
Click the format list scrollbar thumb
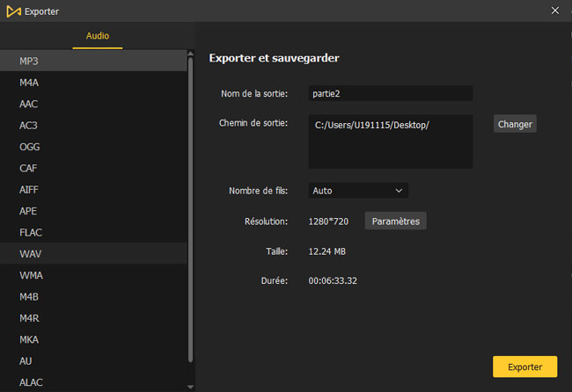pos(190,210)
